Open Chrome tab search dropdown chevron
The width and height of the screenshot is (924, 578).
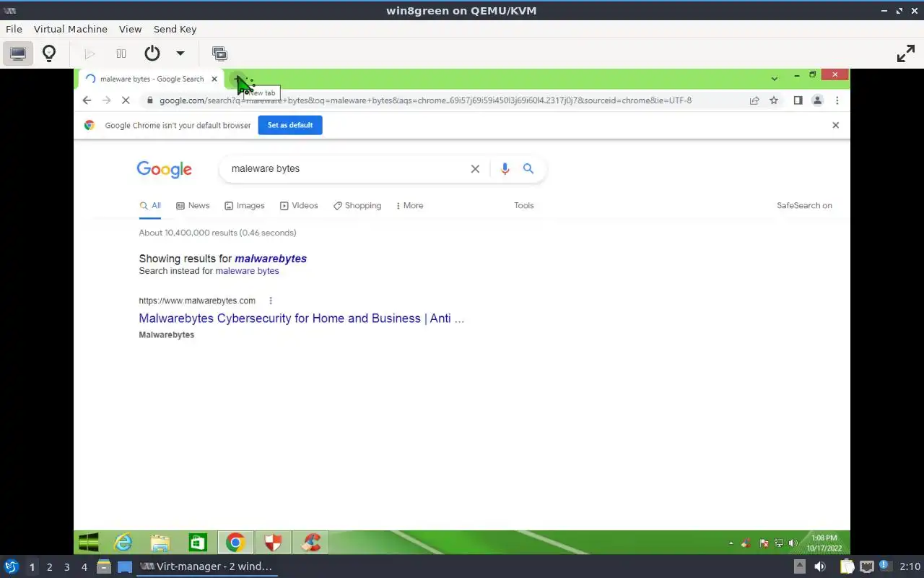tap(774, 79)
